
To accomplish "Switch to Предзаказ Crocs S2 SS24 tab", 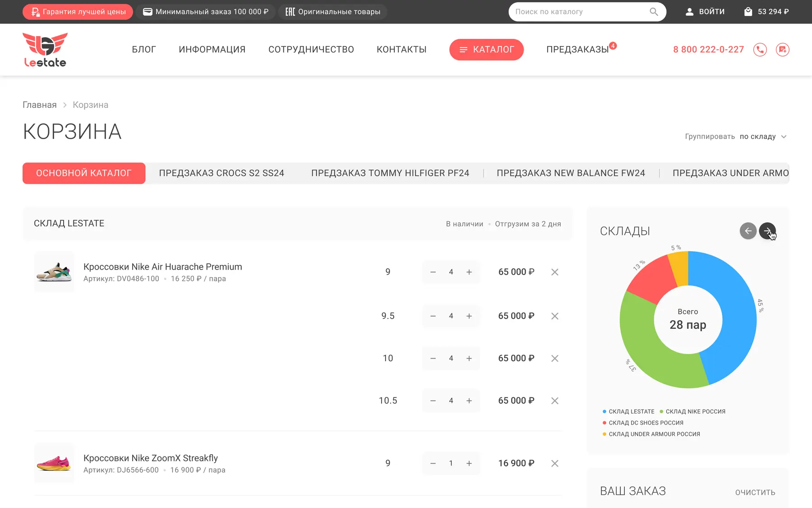I will [x=221, y=173].
